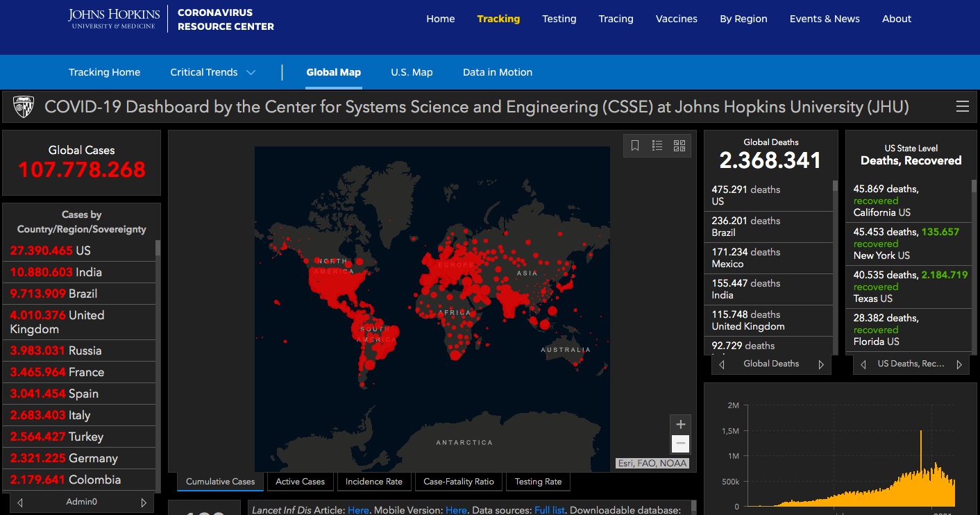Open the basemap gallery grid icon

679,146
